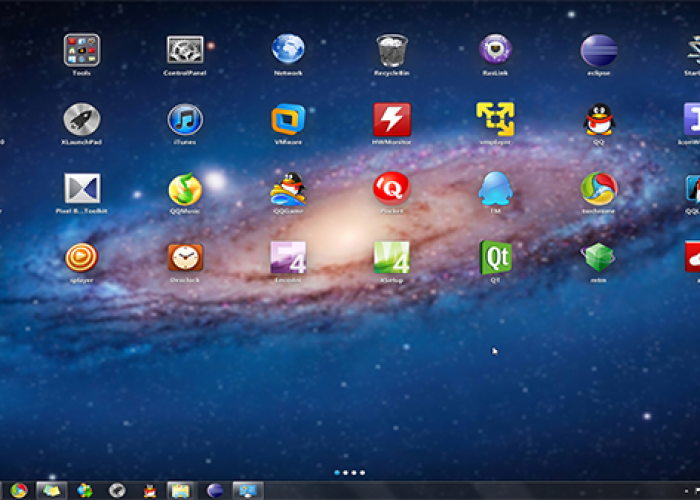Open the red Q bubble icon
This screenshot has width=700, height=500.
point(392,188)
